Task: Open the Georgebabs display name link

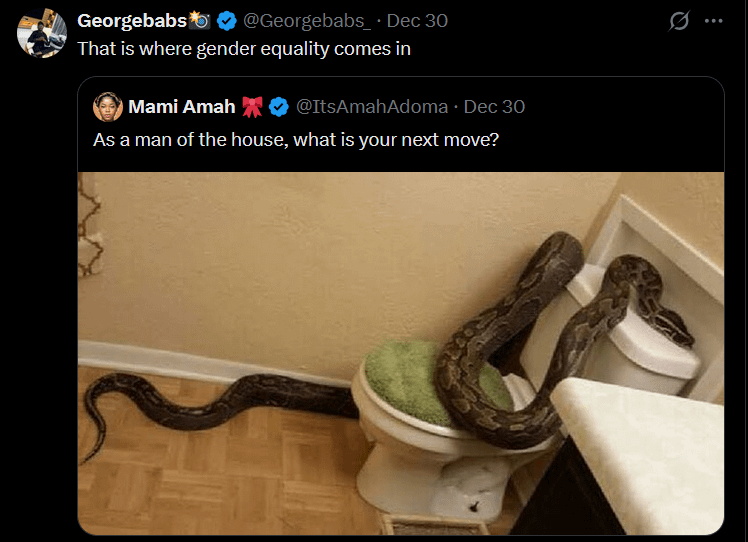Action: coord(131,21)
